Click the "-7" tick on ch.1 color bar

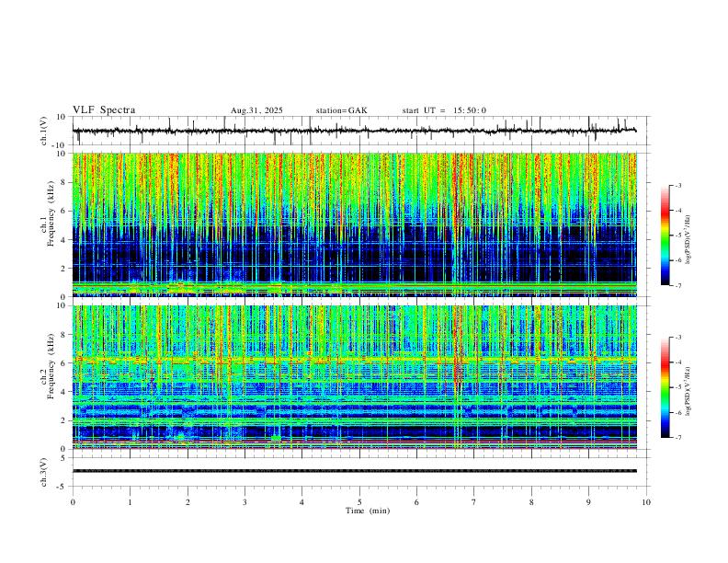[678, 286]
